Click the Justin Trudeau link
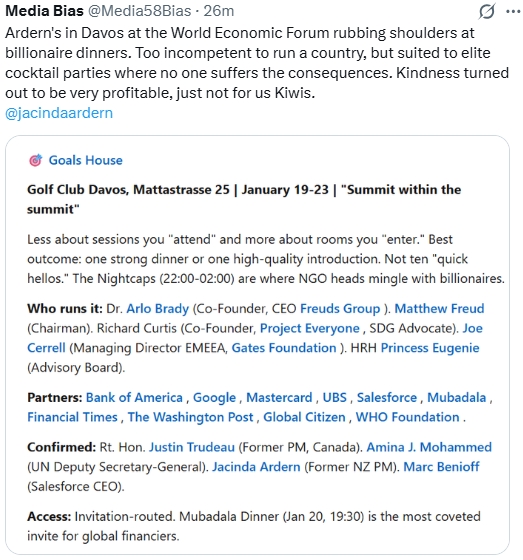The height and width of the screenshot is (560, 523). click(192, 447)
